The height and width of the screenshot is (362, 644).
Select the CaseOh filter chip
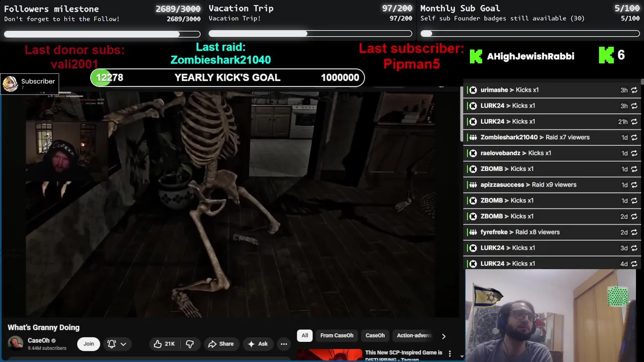point(375,335)
